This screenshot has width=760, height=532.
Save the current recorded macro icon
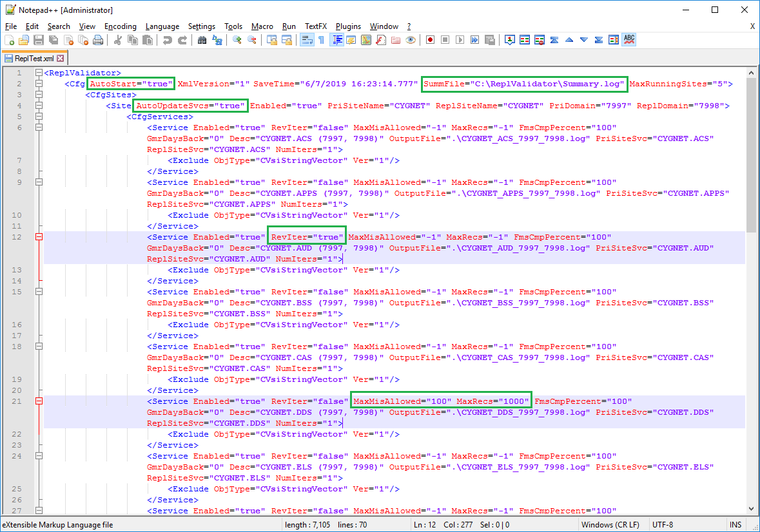coord(489,40)
